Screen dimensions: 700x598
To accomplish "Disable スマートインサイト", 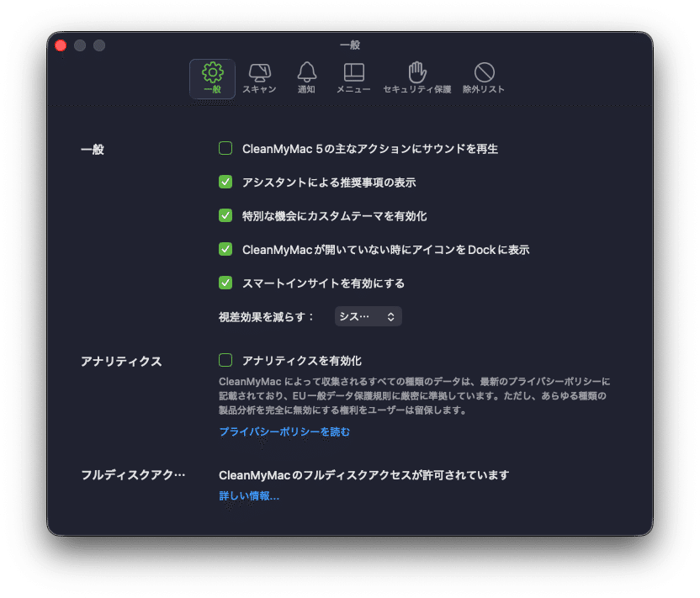I will point(225,283).
